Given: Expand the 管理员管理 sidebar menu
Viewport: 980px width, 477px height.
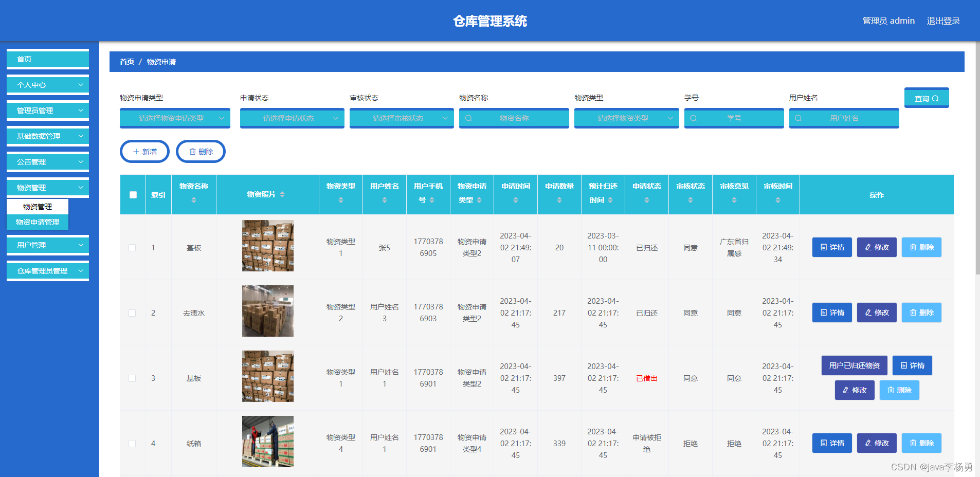Looking at the screenshot, I should pos(48,111).
